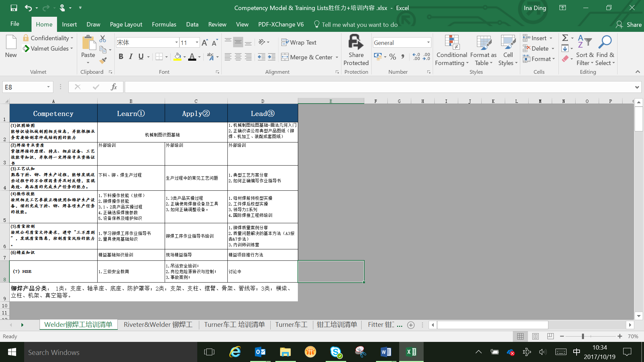
Task: Click the Decrease Indent icon
Action: [262, 57]
